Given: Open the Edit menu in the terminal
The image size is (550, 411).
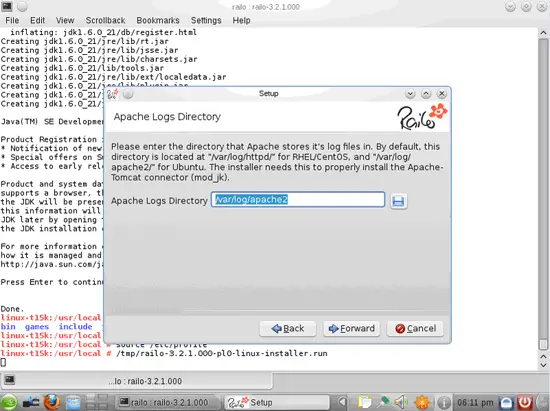Looking at the screenshot, I should click(37, 20).
